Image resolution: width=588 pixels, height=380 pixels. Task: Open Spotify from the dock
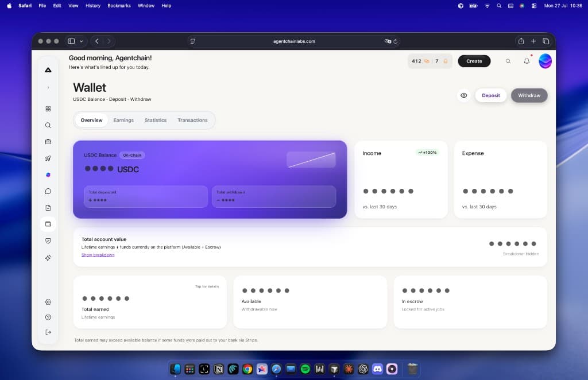tap(305, 369)
